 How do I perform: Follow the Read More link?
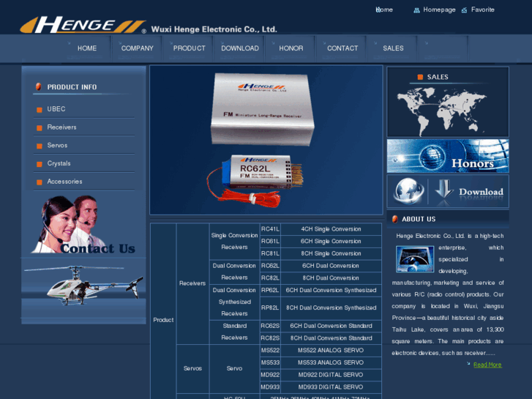point(487,365)
